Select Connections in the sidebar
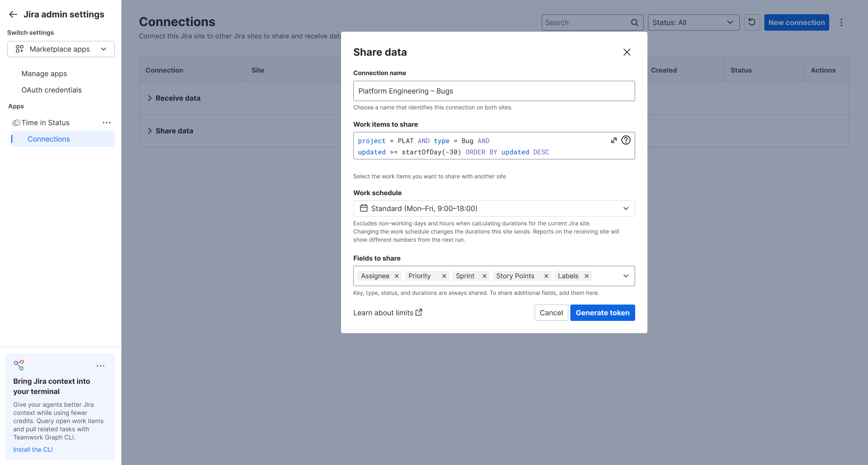 pyautogui.click(x=63, y=139)
